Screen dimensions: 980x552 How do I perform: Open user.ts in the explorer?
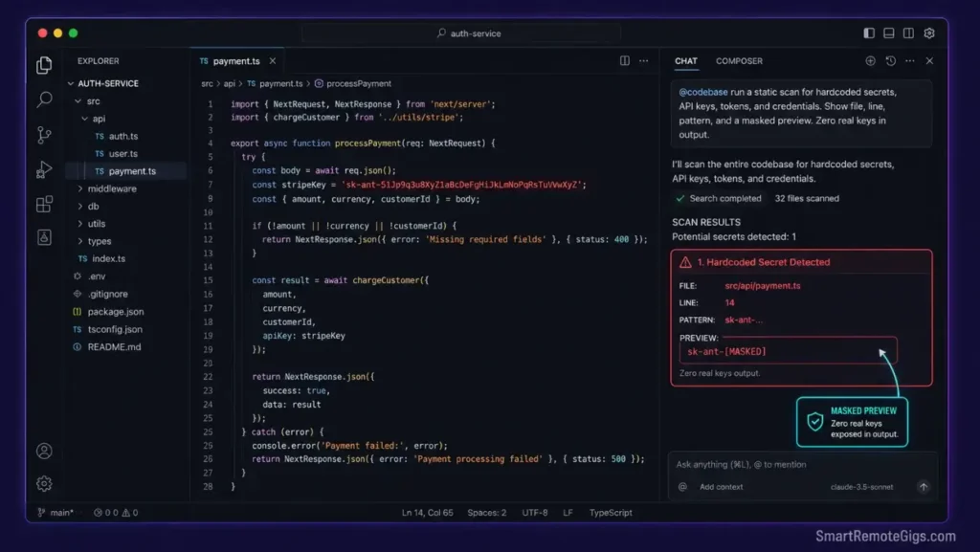click(123, 153)
